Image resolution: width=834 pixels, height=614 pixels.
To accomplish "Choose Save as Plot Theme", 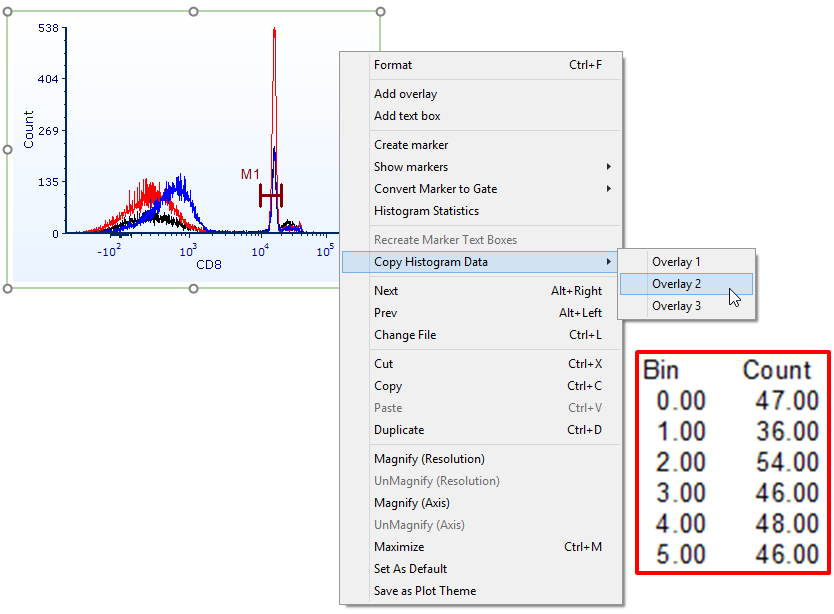I will tap(425, 591).
